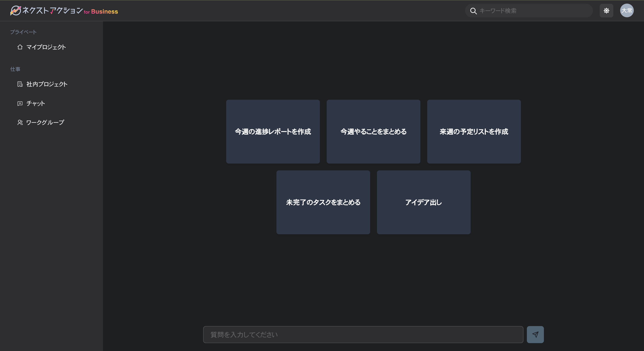Pick the 未完了のタスクをまとめる card
Screen dimensions: 644x351
tap(323, 202)
